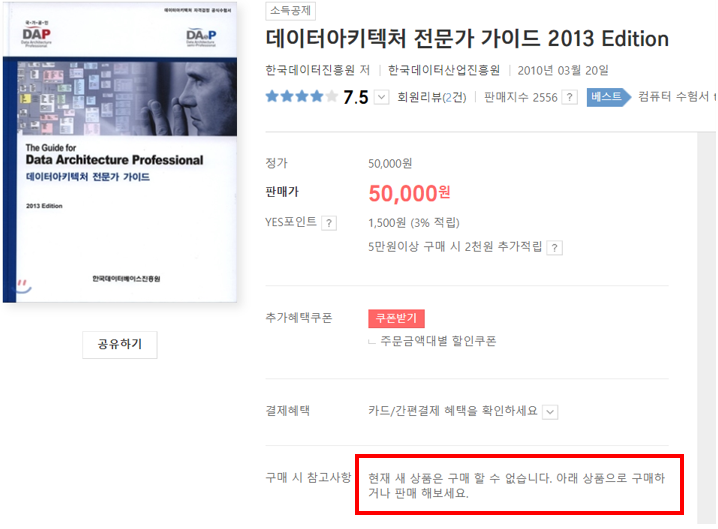This screenshot has width=718, height=529.
Task: Click the vertical scrollbar on the right
Action: click(707, 327)
